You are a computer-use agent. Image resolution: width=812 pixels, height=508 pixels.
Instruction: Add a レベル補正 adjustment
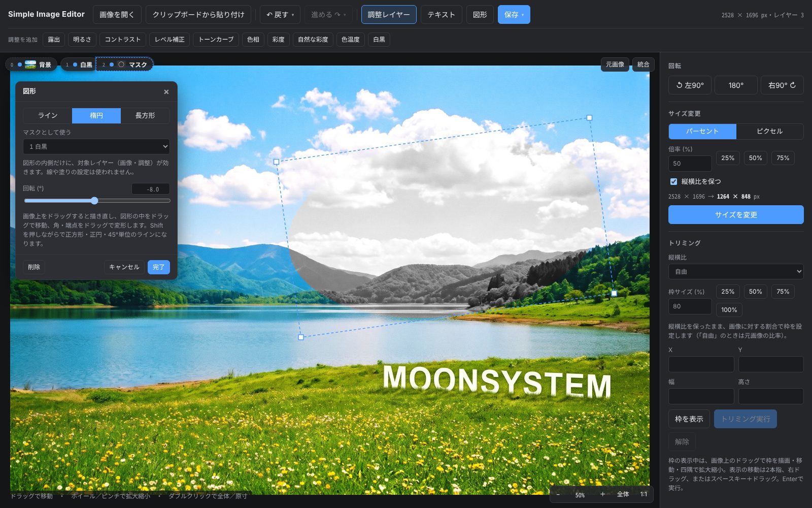tap(170, 40)
